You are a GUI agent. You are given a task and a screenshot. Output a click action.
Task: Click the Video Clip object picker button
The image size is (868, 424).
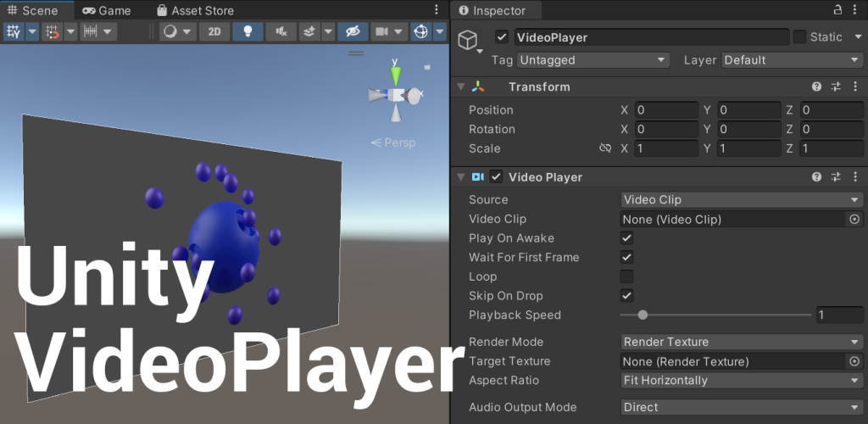pyautogui.click(x=854, y=219)
